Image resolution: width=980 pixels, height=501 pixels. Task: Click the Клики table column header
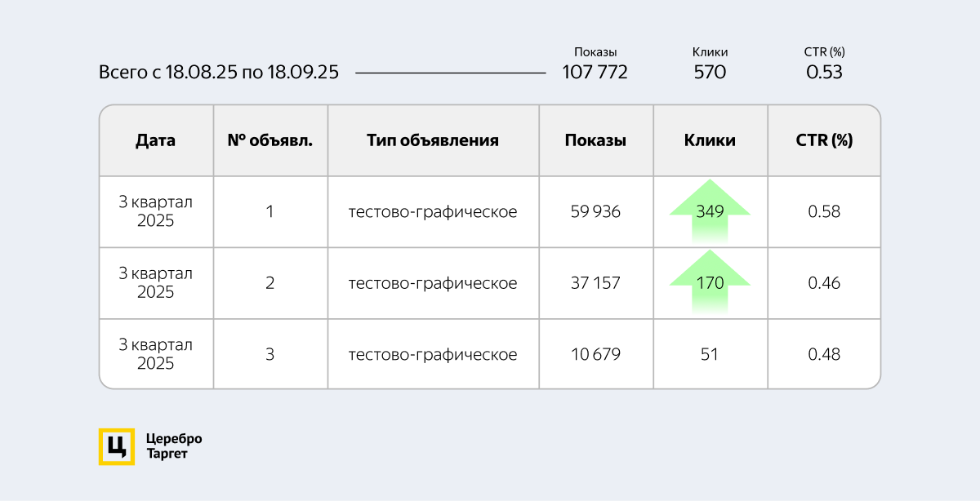click(710, 140)
